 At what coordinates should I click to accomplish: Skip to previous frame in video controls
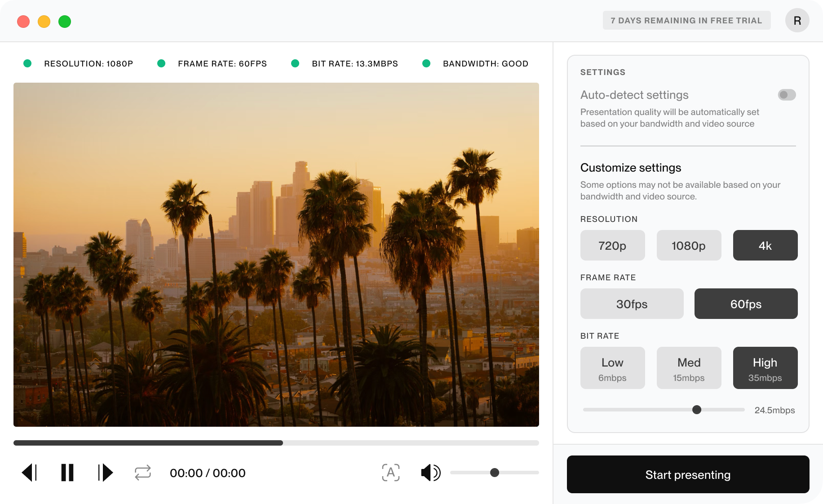pyautogui.click(x=29, y=473)
